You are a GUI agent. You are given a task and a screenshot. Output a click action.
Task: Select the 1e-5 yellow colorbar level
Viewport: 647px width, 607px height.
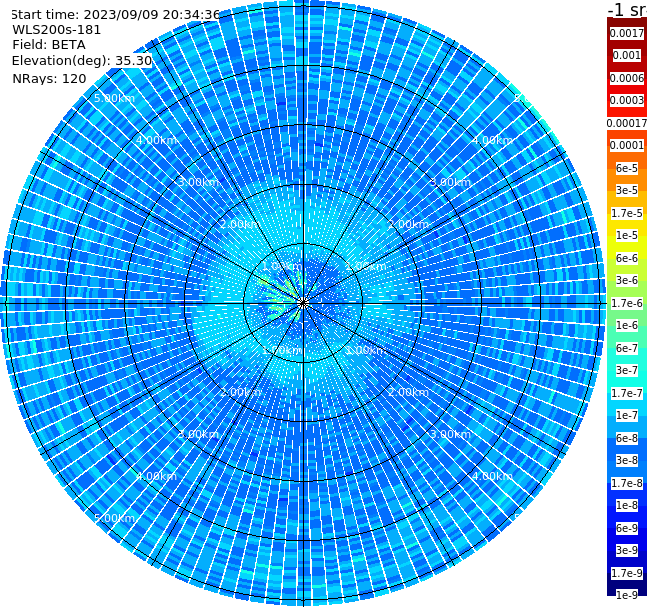click(627, 235)
